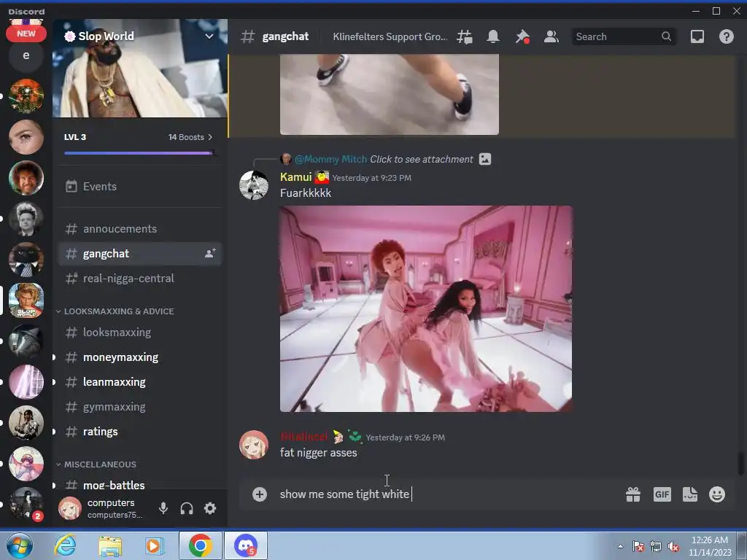Open the Windows Start button

pos(20,545)
